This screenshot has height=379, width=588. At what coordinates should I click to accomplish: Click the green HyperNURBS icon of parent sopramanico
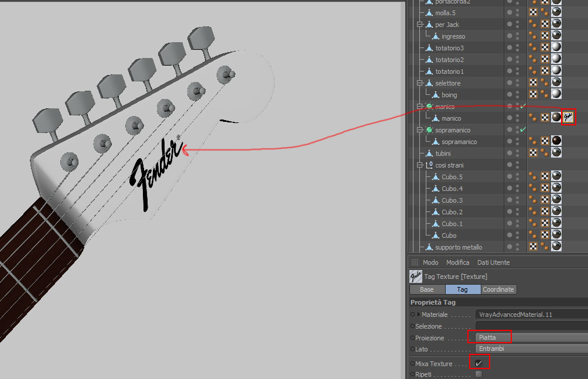point(429,130)
